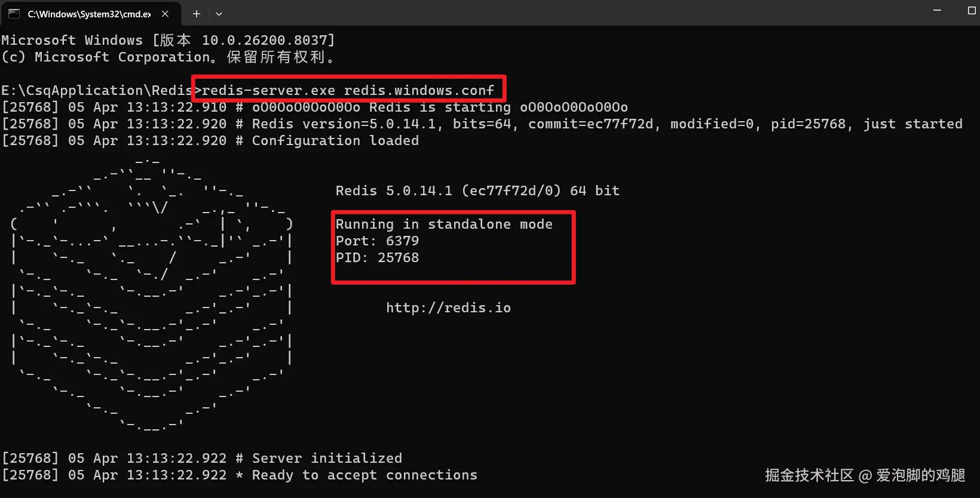Image resolution: width=980 pixels, height=498 pixels.
Task: Click the Running in standalone mode text
Action: [444, 224]
